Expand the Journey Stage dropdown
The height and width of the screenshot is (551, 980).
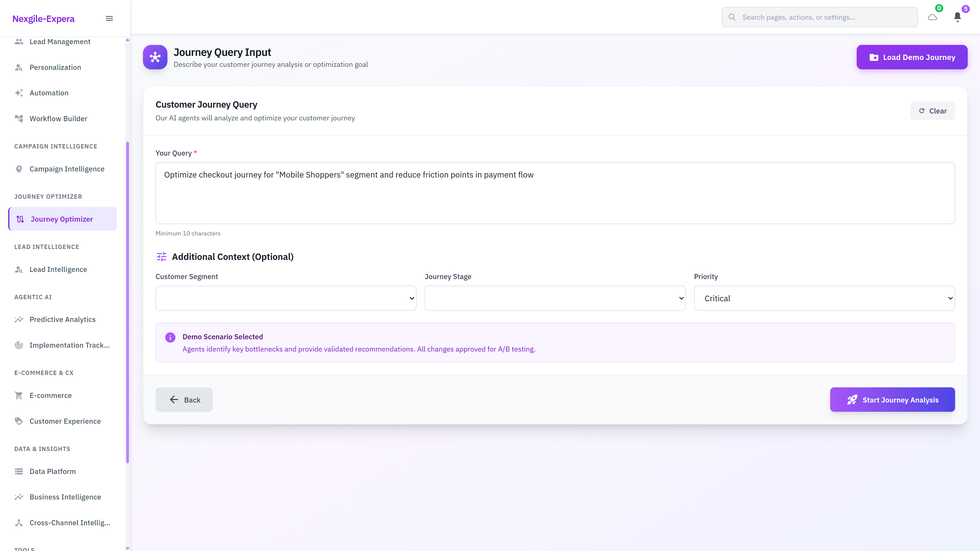555,298
